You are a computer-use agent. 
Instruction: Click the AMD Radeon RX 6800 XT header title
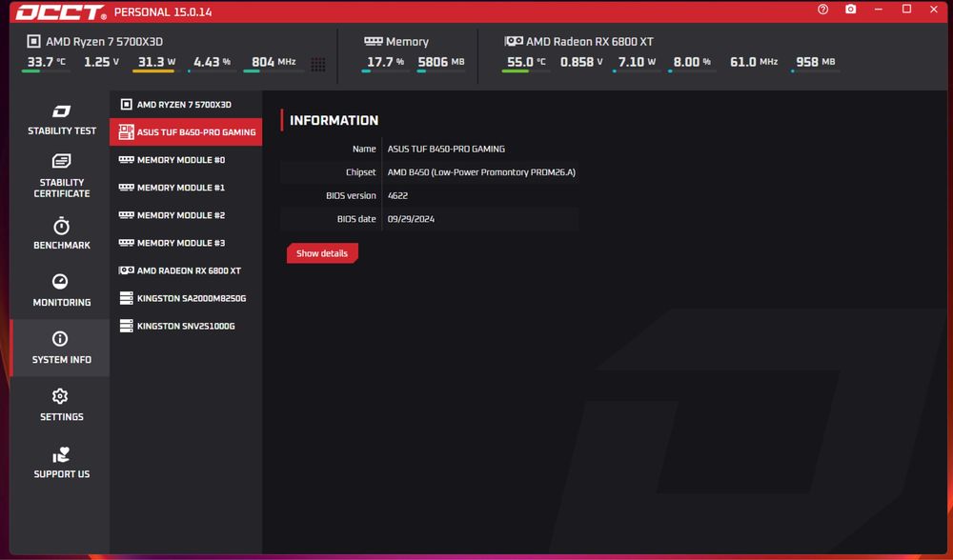590,41
